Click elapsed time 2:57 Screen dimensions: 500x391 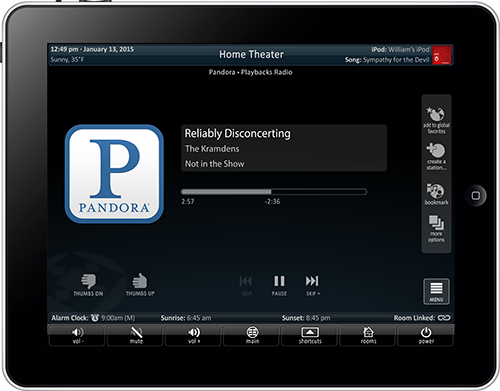188,201
